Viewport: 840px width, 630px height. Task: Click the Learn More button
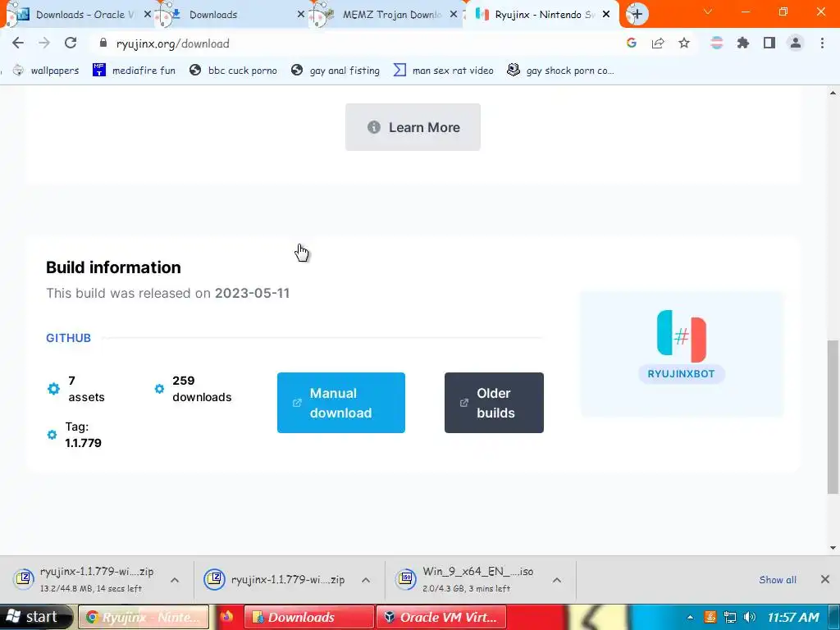pos(413,127)
